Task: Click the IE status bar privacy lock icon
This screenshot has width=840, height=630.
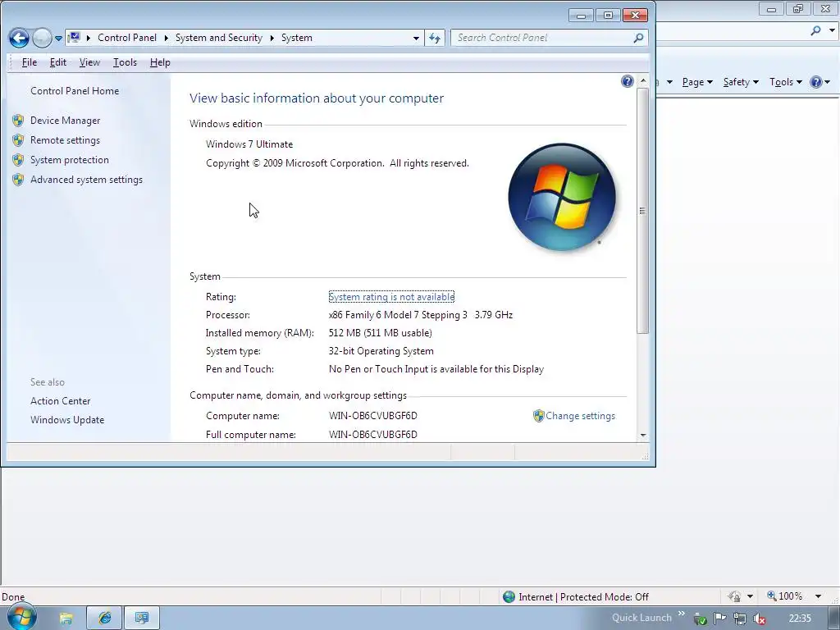Action: pos(734,597)
